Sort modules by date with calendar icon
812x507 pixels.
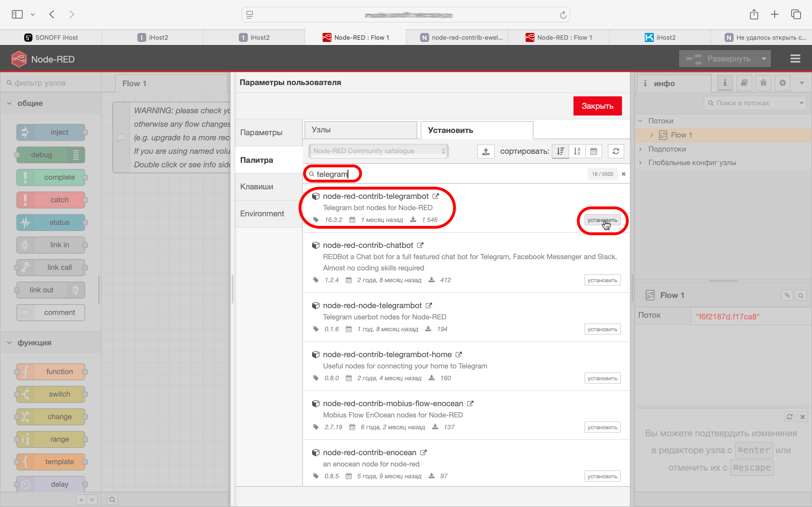click(x=593, y=151)
